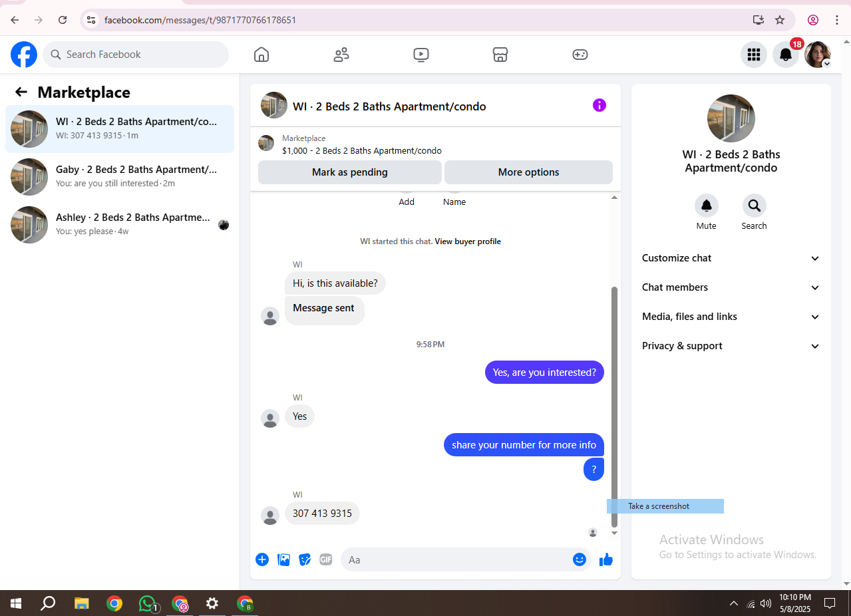
Task: Click the message '307 413 9315'
Action: point(322,514)
